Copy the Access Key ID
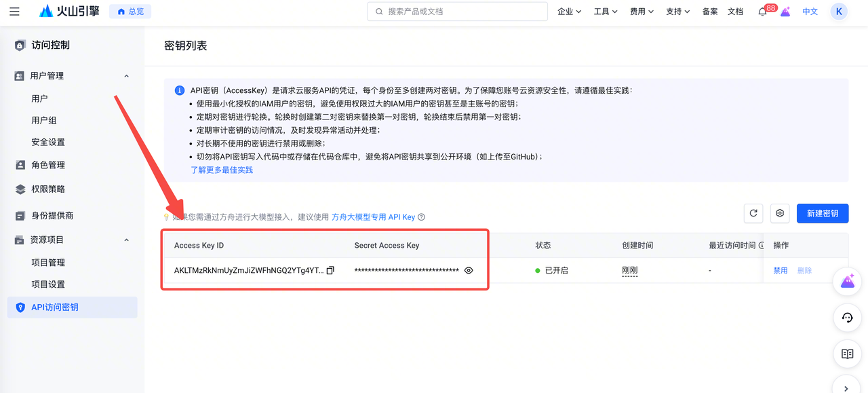Viewport: 868px width, 393px height. (x=330, y=270)
